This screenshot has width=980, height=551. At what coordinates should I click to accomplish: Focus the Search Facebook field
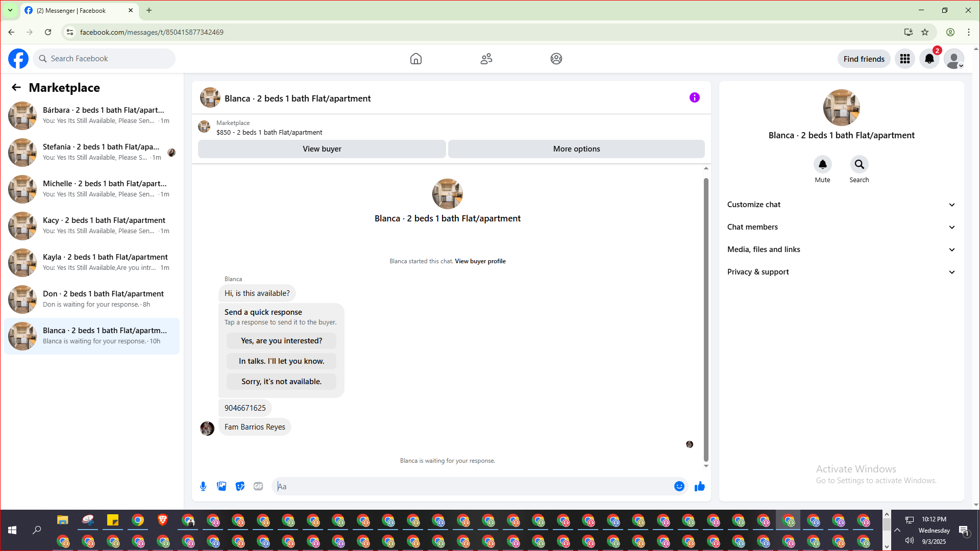coord(104,59)
